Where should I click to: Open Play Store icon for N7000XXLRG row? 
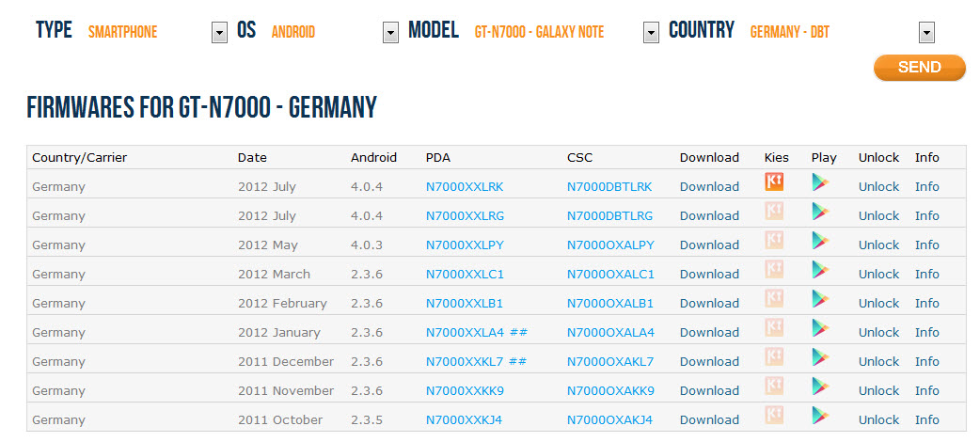tap(820, 212)
